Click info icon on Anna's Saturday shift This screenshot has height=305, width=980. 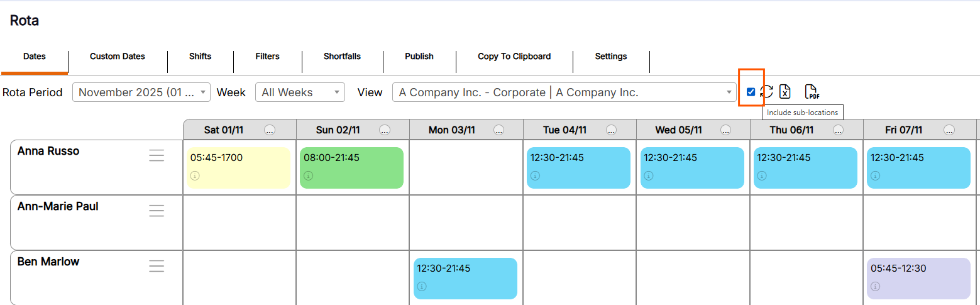pyautogui.click(x=194, y=176)
